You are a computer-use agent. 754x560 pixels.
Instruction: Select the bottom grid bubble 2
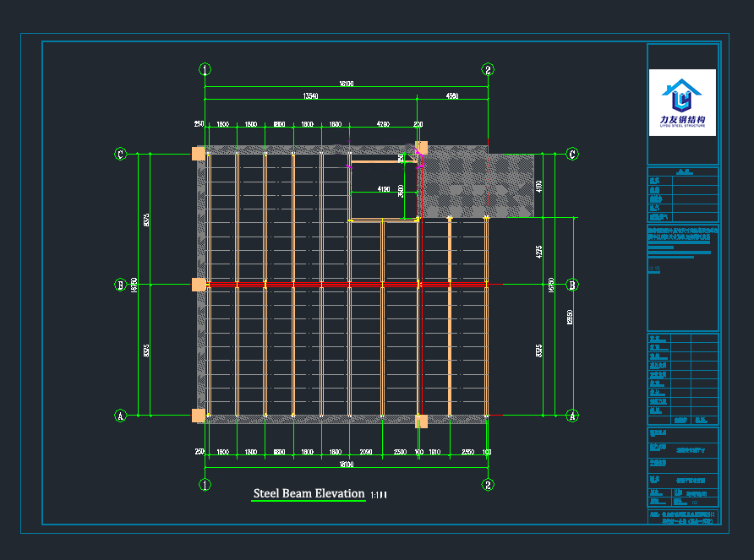[488, 485]
